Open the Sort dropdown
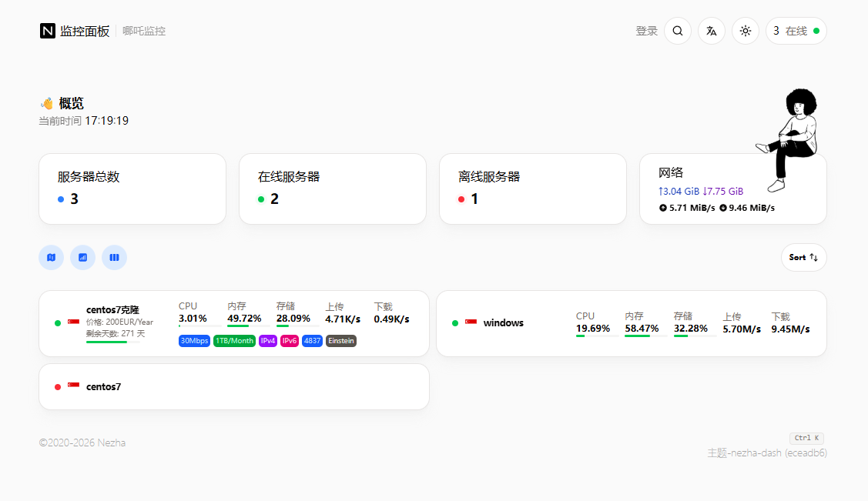 [x=803, y=257]
